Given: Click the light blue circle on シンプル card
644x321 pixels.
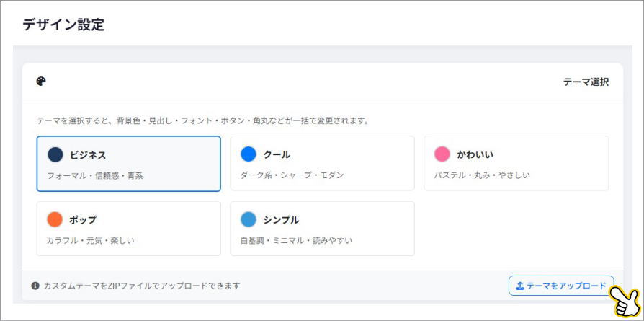Looking at the screenshot, I should tap(249, 219).
